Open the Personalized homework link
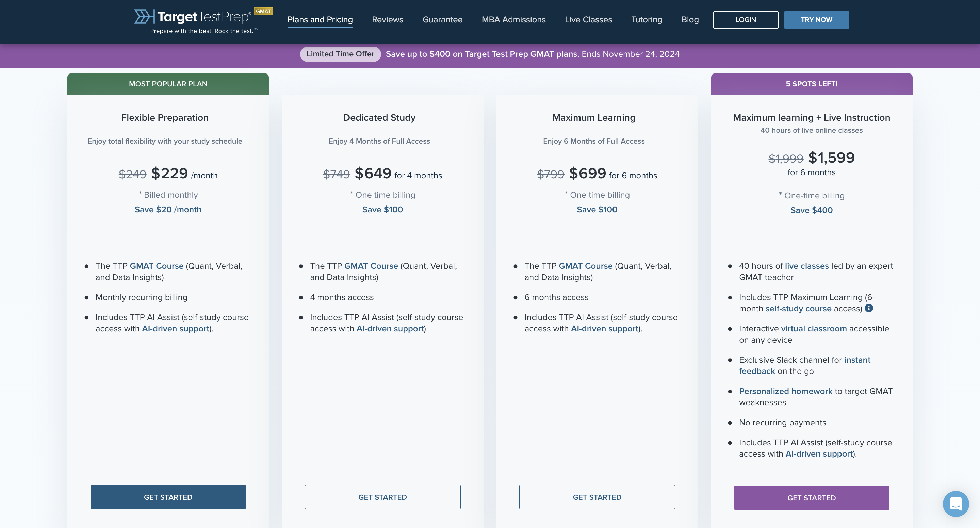Screen dimensions: 980x528 785,391
